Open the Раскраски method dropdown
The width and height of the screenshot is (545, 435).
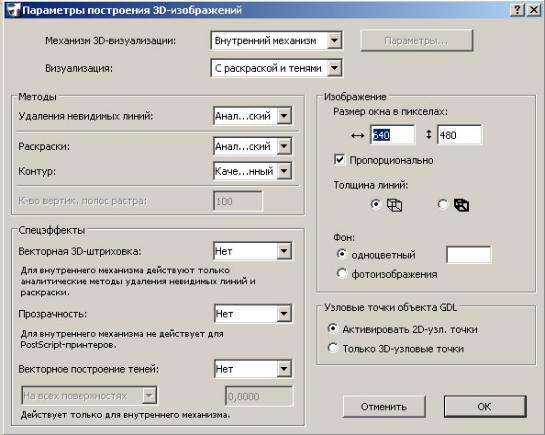coord(253,146)
